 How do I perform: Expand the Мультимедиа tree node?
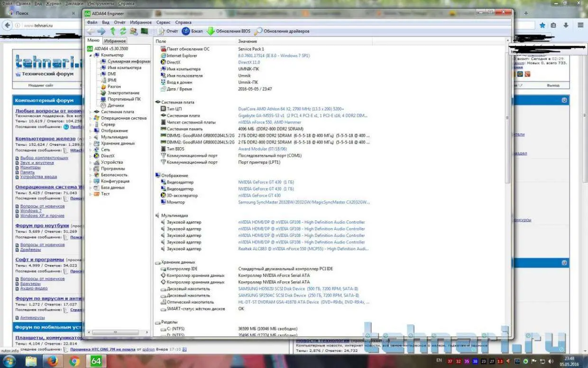[x=91, y=137]
